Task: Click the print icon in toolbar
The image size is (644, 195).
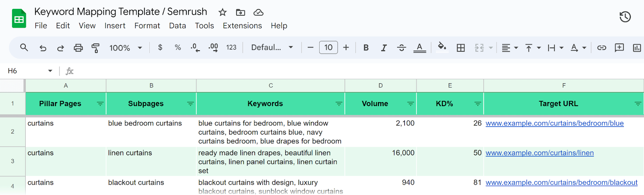Action: [x=78, y=48]
